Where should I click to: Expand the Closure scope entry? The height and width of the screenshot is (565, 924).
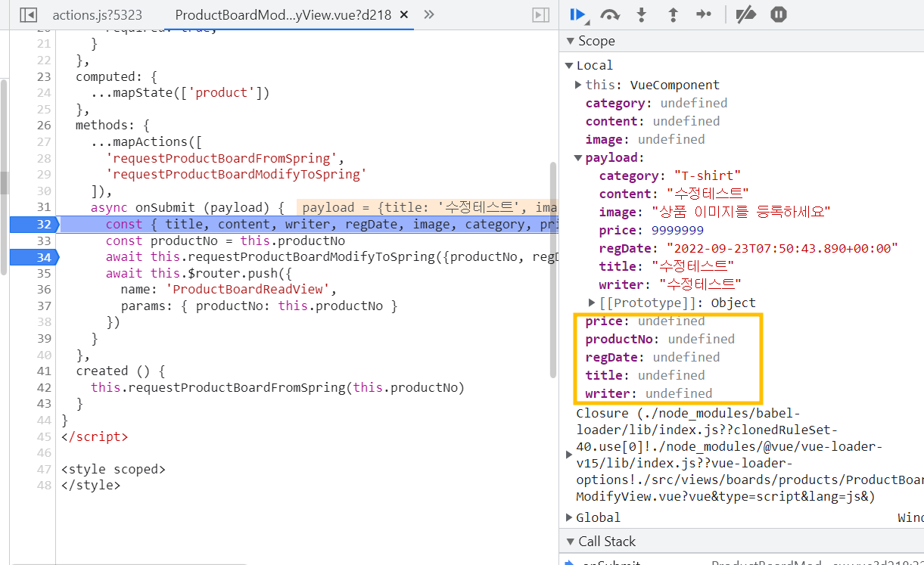click(569, 455)
